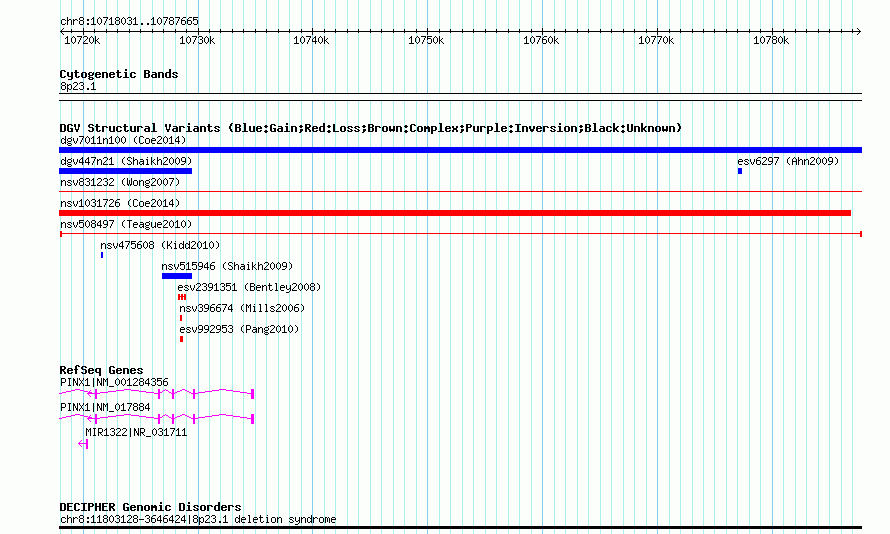The image size is (890, 534).
Task: Click the nsv1031726 (Coe2014) thick red loss bar
Action: point(455,213)
